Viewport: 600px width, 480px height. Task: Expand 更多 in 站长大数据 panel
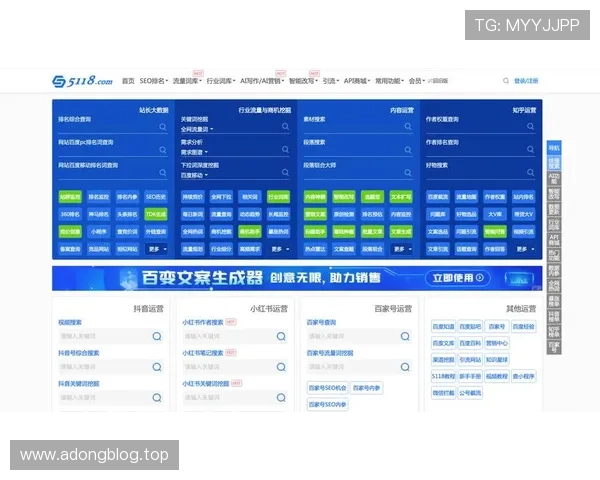coord(158,249)
